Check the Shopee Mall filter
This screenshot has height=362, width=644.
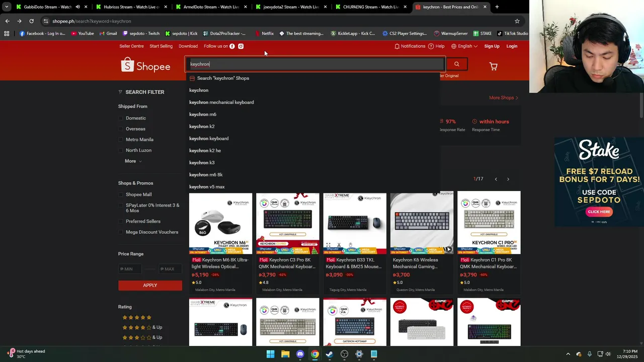121,195
